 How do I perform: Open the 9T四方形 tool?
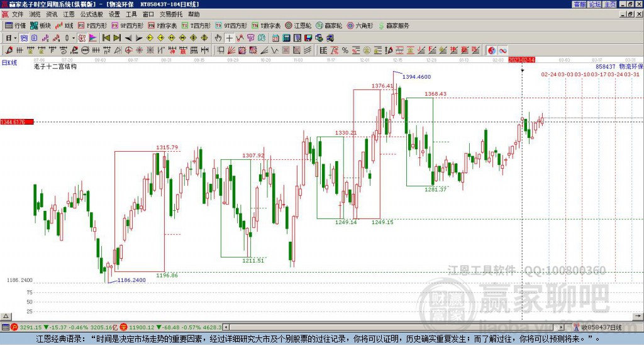pos(231,25)
